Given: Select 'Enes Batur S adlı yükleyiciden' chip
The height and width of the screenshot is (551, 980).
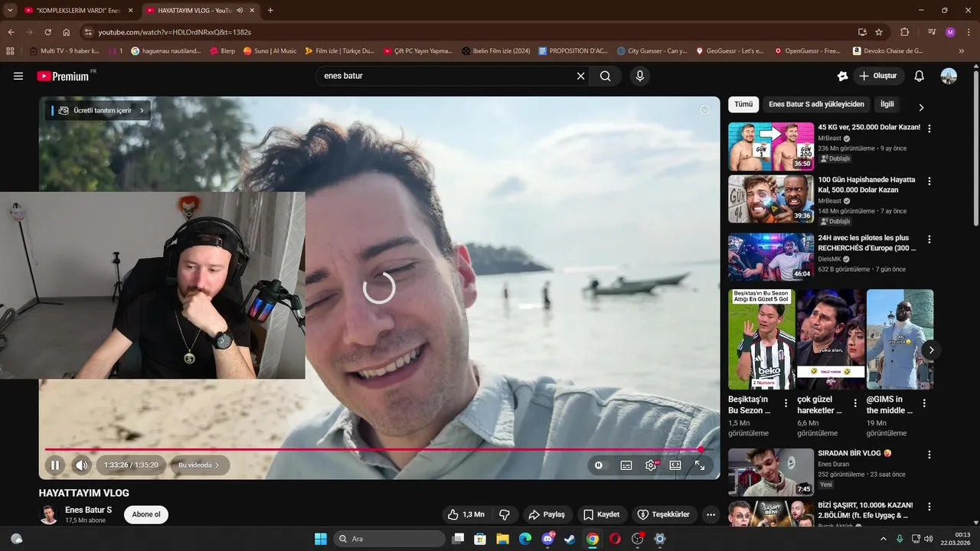Looking at the screenshot, I should click(x=816, y=104).
